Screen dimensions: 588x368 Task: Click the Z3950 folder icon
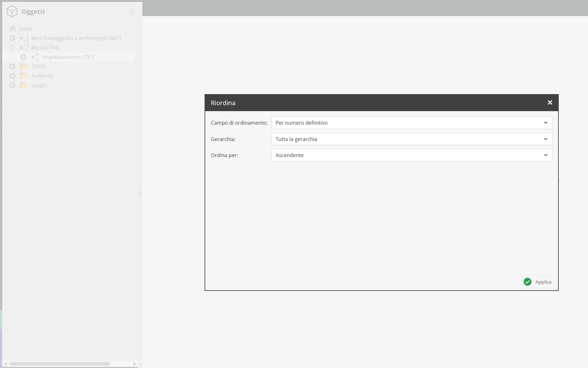(x=24, y=66)
